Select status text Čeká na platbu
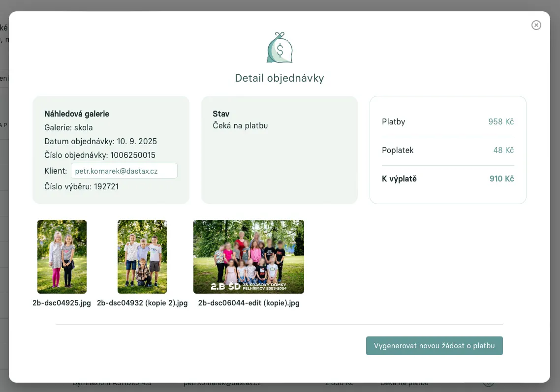560x392 pixels. tap(240, 126)
